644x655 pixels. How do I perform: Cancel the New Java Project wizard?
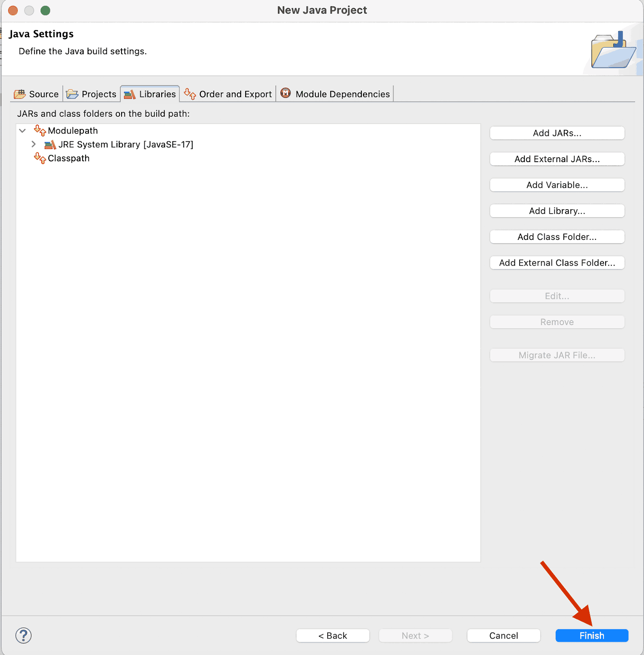504,636
